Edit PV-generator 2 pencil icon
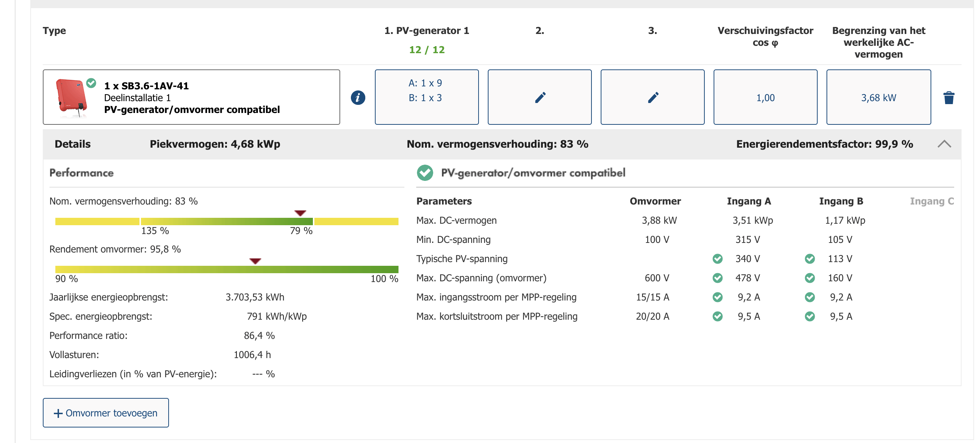980x443 pixels. (x=539, y=97)
